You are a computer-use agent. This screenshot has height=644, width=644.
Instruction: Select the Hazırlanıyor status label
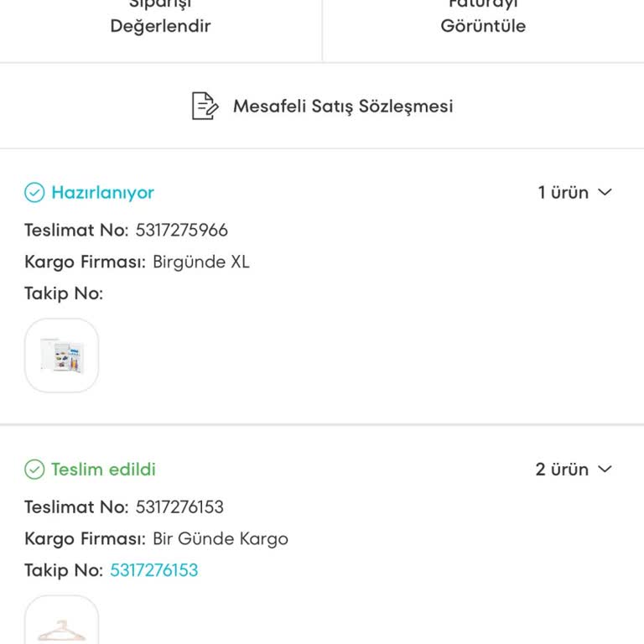click(102, 193)
